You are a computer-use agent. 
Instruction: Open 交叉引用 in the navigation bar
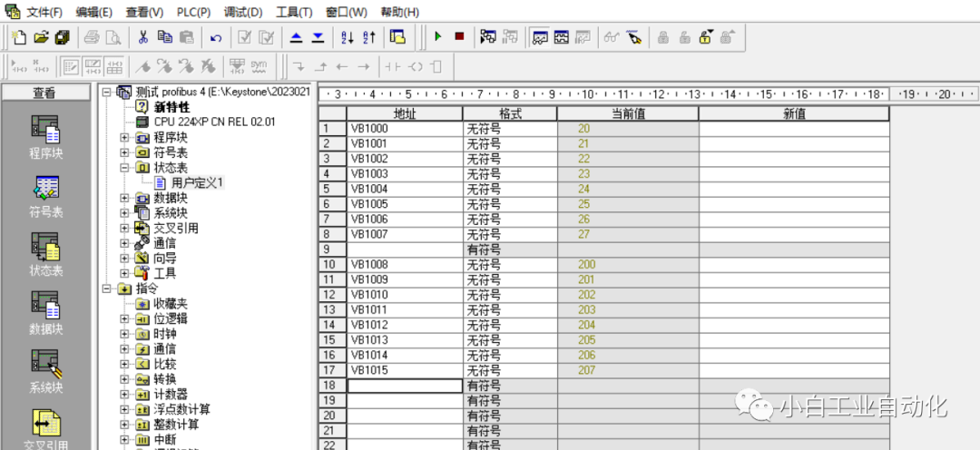tap(45, 429)
